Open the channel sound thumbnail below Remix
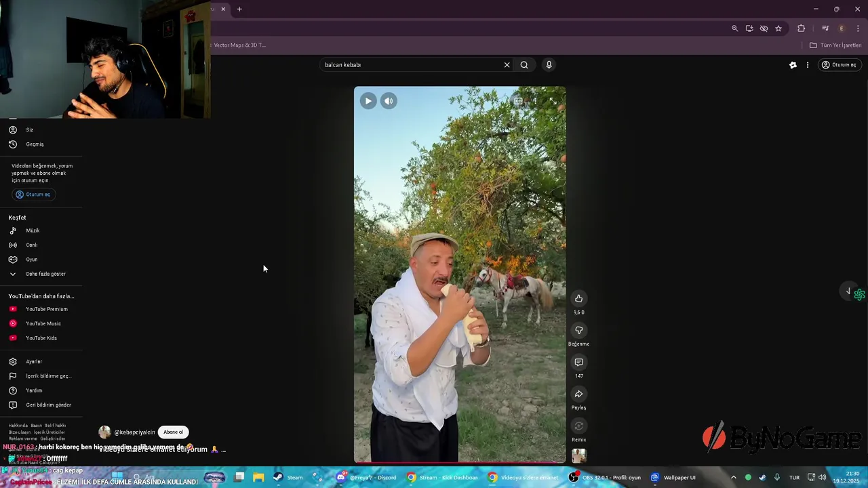Screen dimensions: 868x488 [x=578, y=455]
